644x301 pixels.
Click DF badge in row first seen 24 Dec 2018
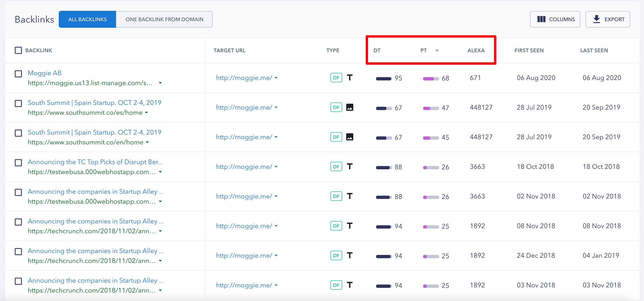tap(336, 255)
